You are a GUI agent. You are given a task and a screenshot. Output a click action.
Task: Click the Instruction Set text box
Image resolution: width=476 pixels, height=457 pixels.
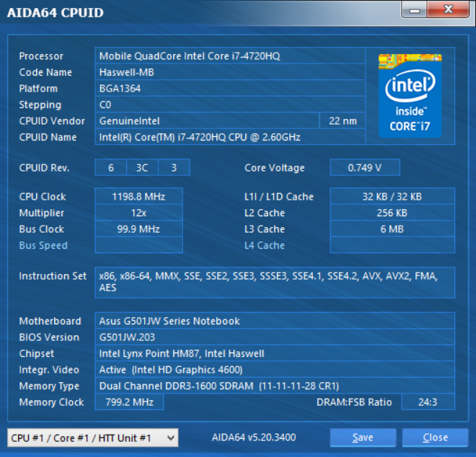pos(275,282)
